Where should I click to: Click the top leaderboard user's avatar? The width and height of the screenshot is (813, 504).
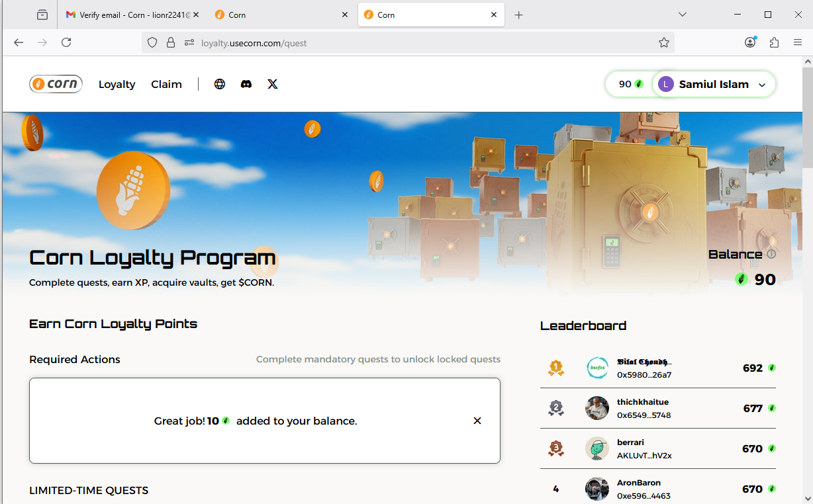tap(597, 368)
